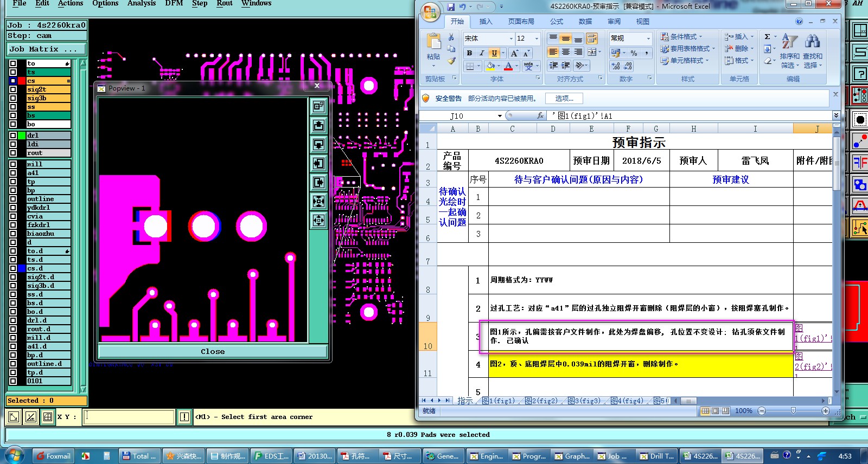Click the Popview zoom out icon
The width and height of the screenshot is (868, 464).
(318, 220)
